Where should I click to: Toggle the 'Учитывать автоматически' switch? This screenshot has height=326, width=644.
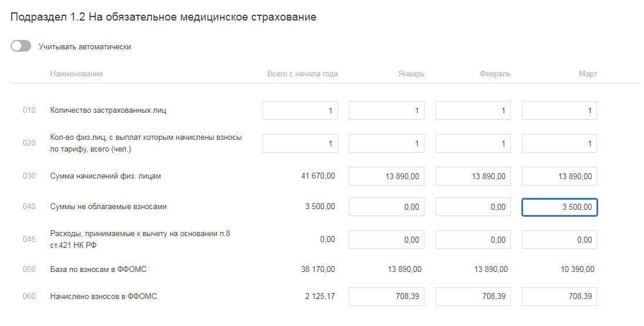[21, 46]
